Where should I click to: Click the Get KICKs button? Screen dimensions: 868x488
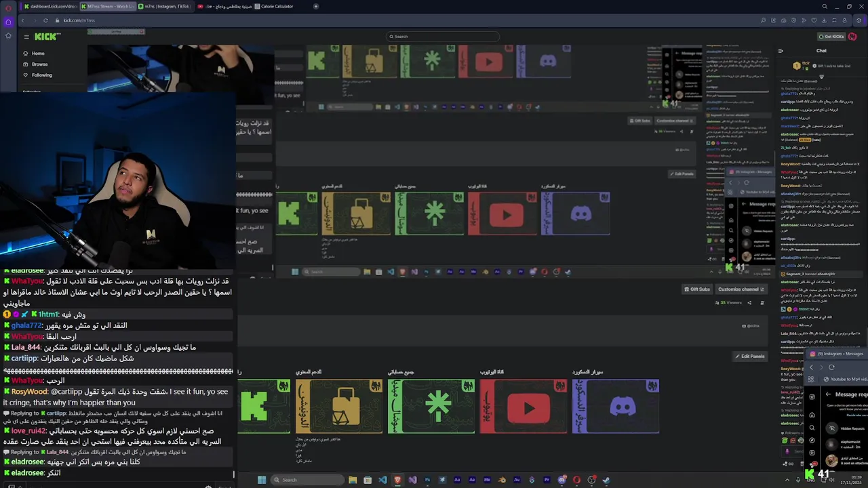[x=831, y=37]
